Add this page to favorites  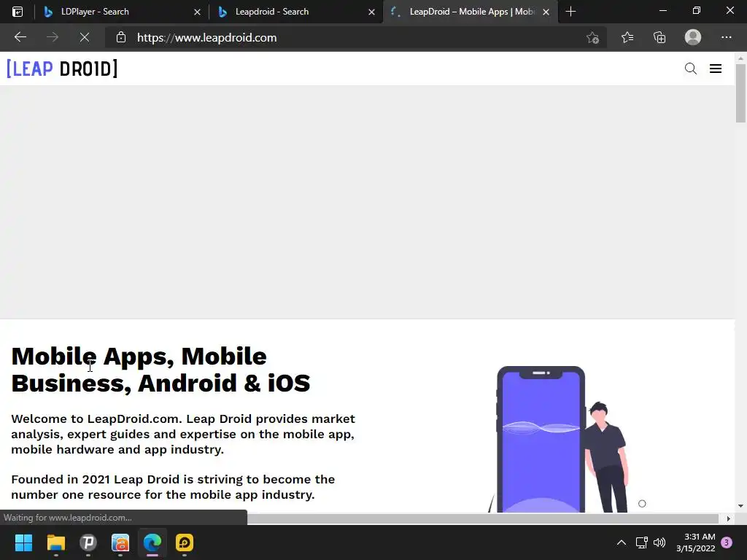592,37
